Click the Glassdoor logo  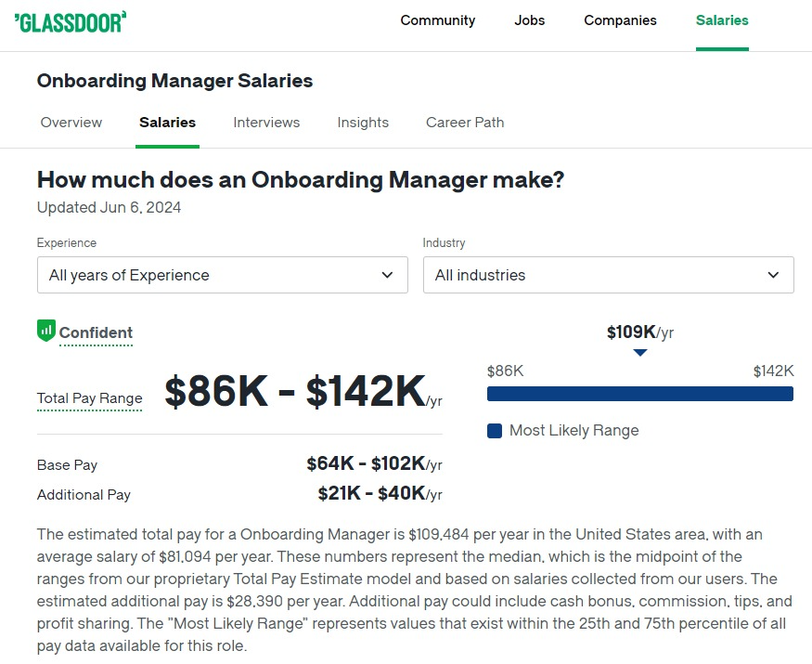71,21
